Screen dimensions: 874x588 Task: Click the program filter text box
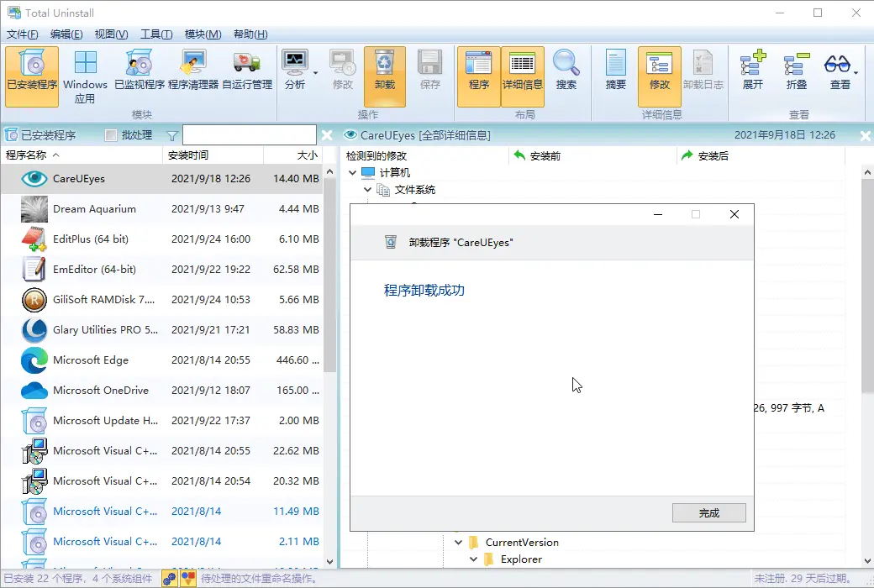[x=249, y=135]
